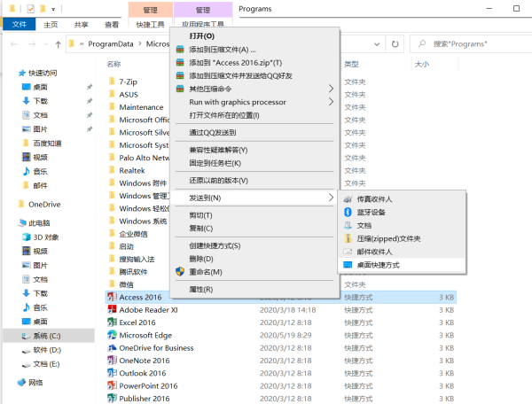Viewport: 532px width, 404px height.
Task: Click the forward navigation arrow
Action: pyautogui.click(x=32, y=44)
